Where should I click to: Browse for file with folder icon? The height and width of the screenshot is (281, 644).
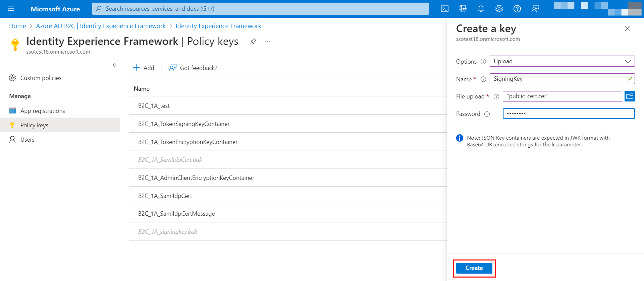tap(629, 96)
